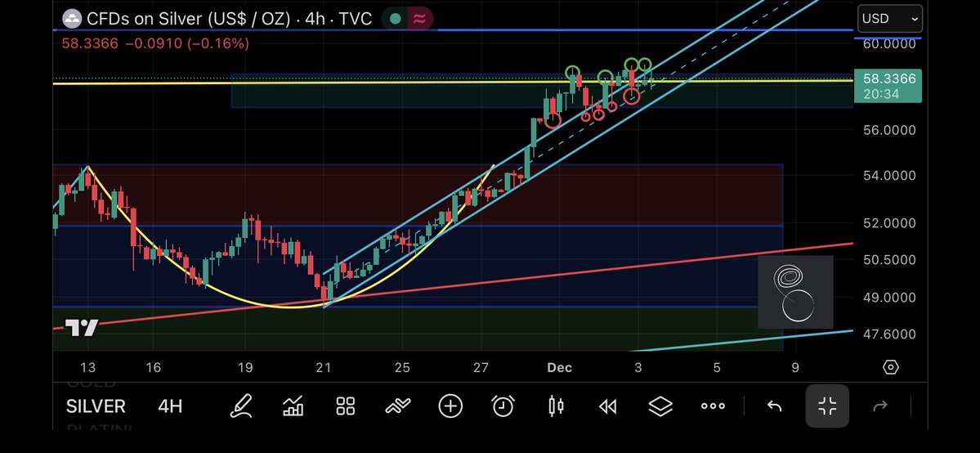This screenshot has height=453, width=980.
Task: Toggle the pink approximate-data indicator
Action: 419,19
